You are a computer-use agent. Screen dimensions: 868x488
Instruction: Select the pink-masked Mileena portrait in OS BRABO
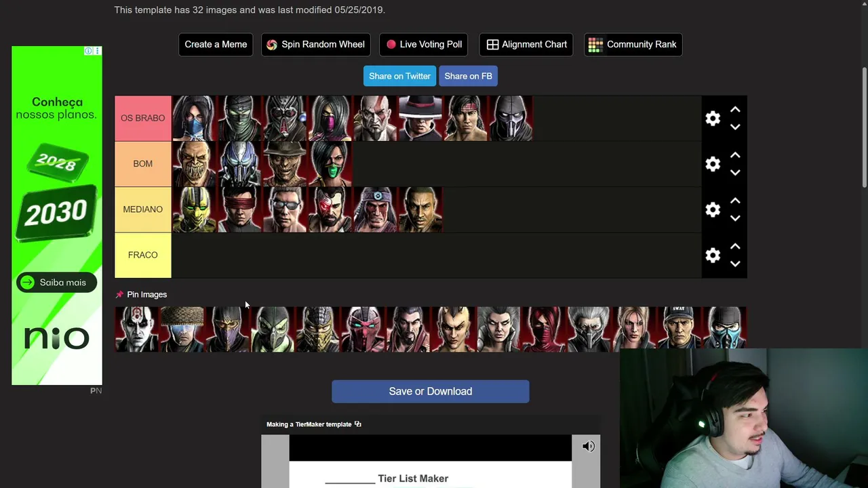(330, 119)
